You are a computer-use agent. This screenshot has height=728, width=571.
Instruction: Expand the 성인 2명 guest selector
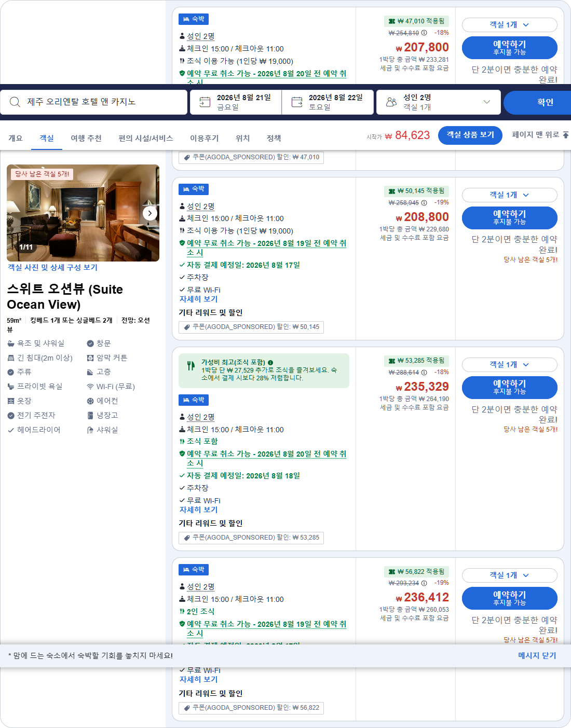[x=439, y=102]
